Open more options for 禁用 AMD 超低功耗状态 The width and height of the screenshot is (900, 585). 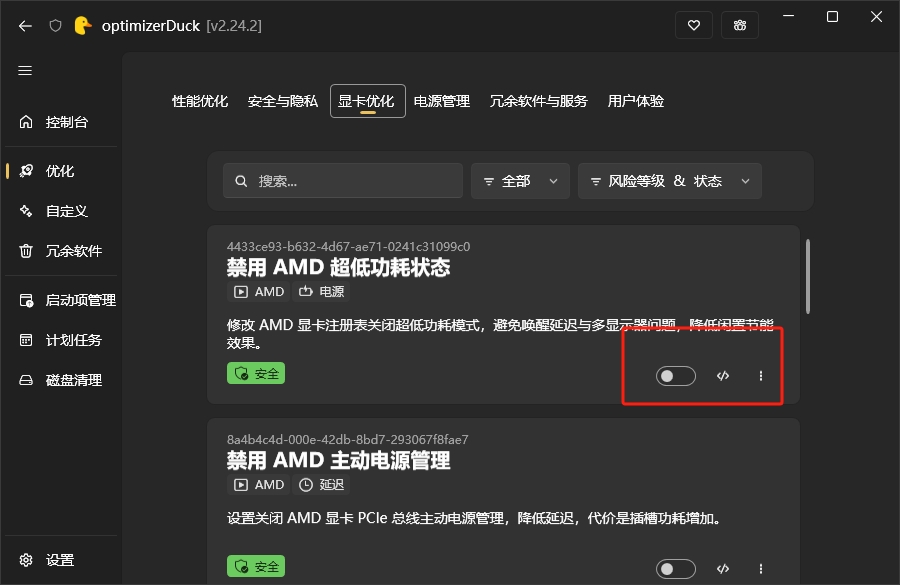[x=761, y=376]
